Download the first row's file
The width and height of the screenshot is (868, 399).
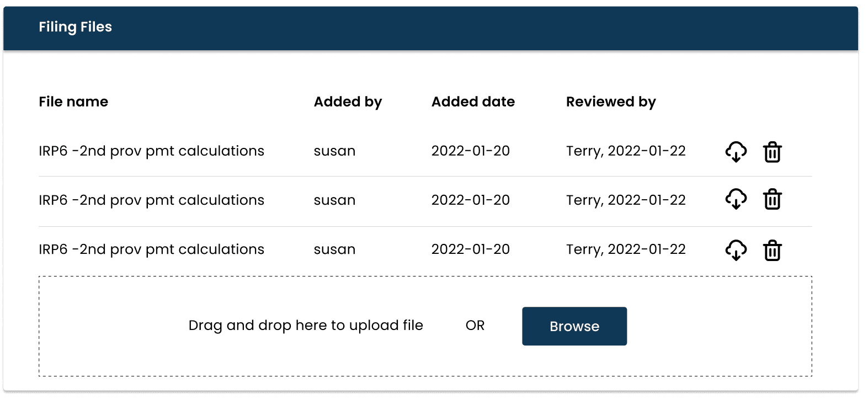click(736, 152)
